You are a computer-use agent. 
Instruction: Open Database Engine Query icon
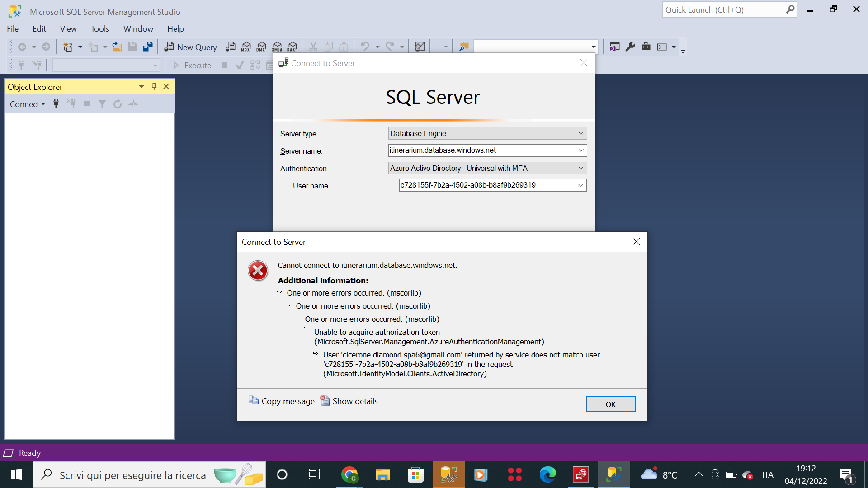tap(231, 47)
